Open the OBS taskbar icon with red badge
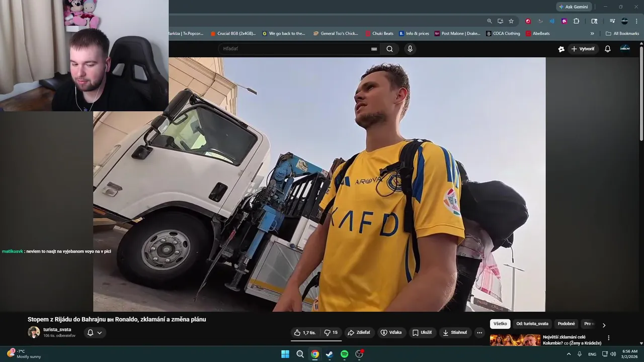Image resolution: width=644 pixels, height=362 pixels. (359, 354)
